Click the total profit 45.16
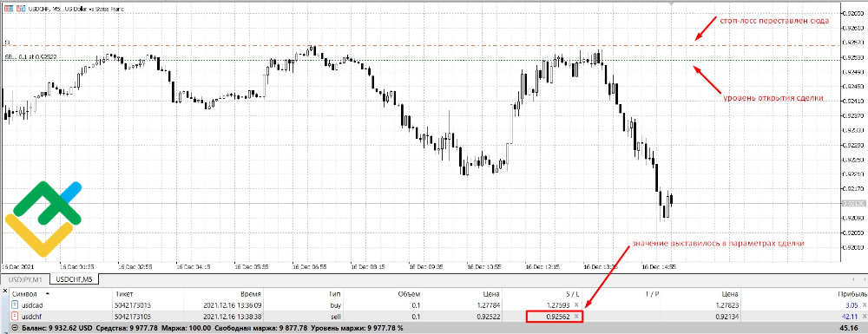The height and width of the screenshot is (334, 868). (849, 328)
